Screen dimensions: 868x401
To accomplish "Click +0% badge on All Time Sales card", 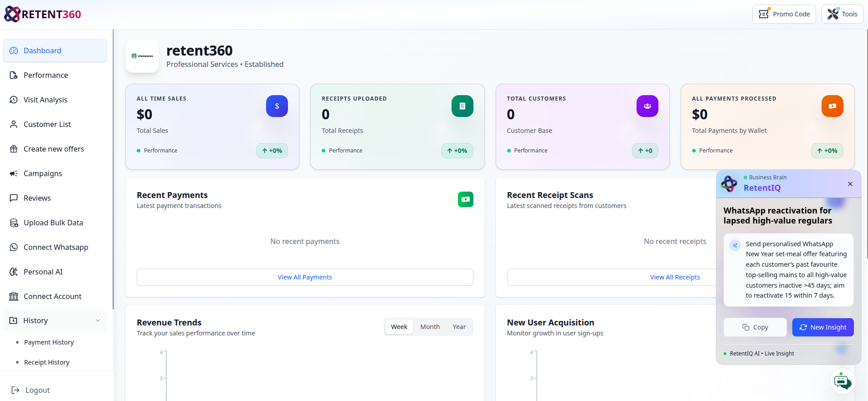I will tap(272, 151).
